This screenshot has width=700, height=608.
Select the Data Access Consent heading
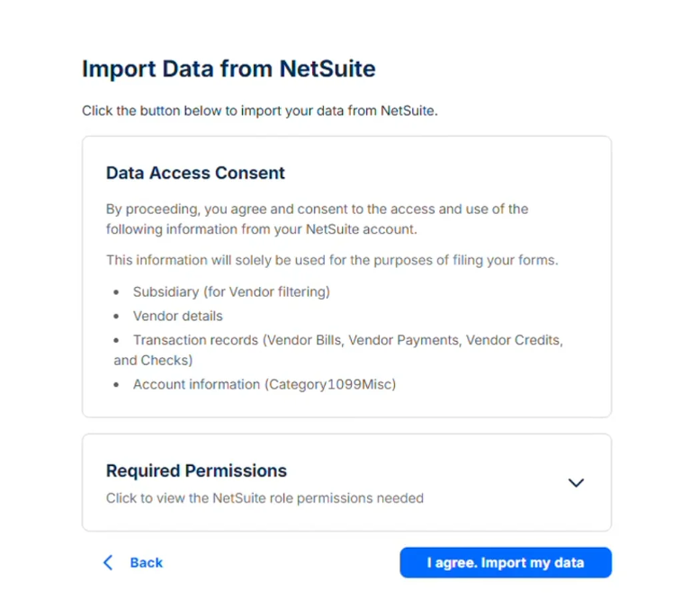click(x=195, y=173)
